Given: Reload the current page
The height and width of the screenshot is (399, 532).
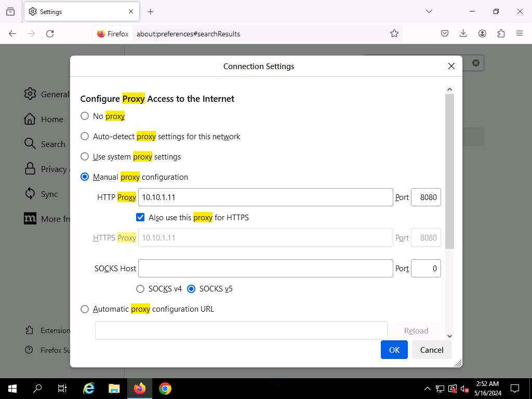Looking at the screenshot, I should pos(50,33).
